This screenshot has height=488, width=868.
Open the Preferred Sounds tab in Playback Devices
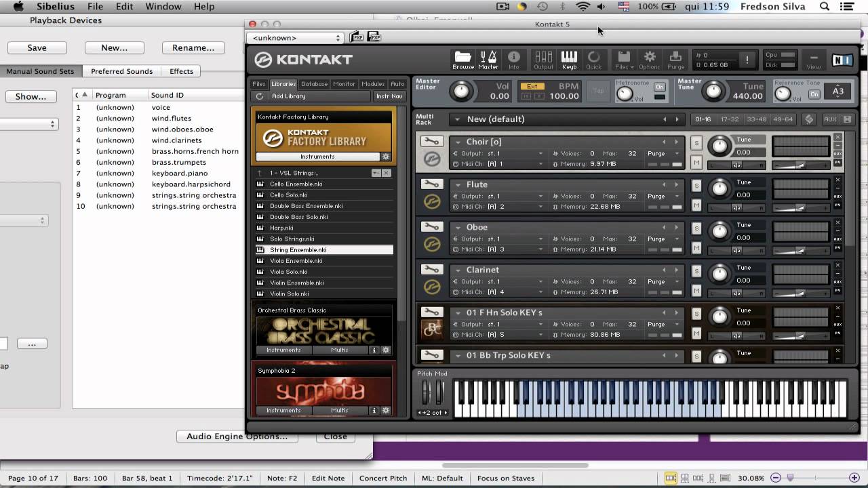pos(122,71)
